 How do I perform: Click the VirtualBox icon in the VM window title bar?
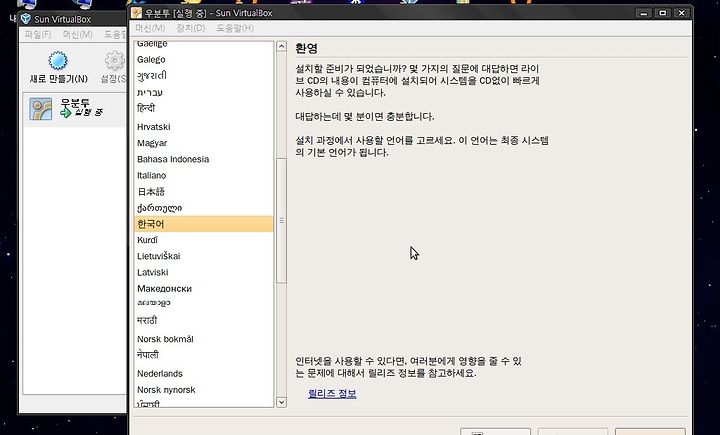[136, 13]
